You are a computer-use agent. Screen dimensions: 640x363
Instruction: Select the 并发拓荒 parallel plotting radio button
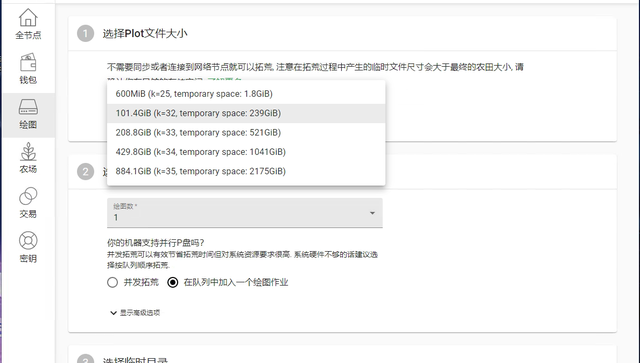[113, 283]
